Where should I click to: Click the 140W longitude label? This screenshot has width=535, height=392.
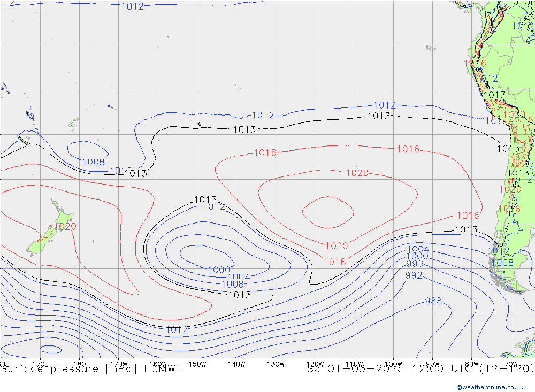click(236, 364)
